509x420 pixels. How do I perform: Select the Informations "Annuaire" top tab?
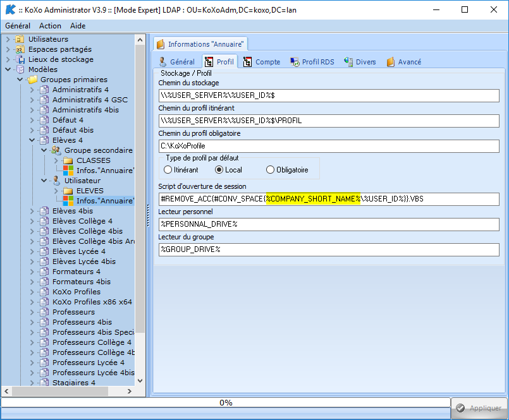pyautogui.click(x=200, y=44)
